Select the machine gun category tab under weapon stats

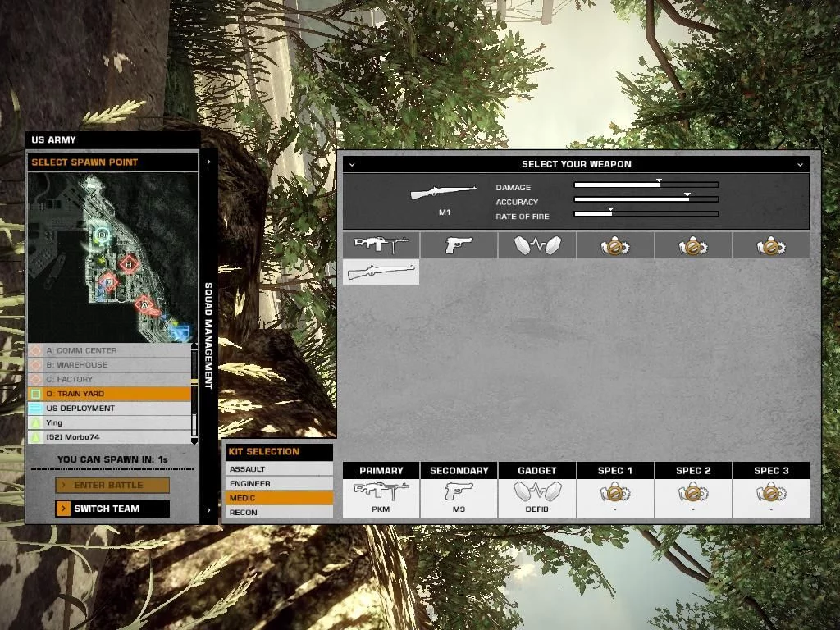(x=381, y=244)
